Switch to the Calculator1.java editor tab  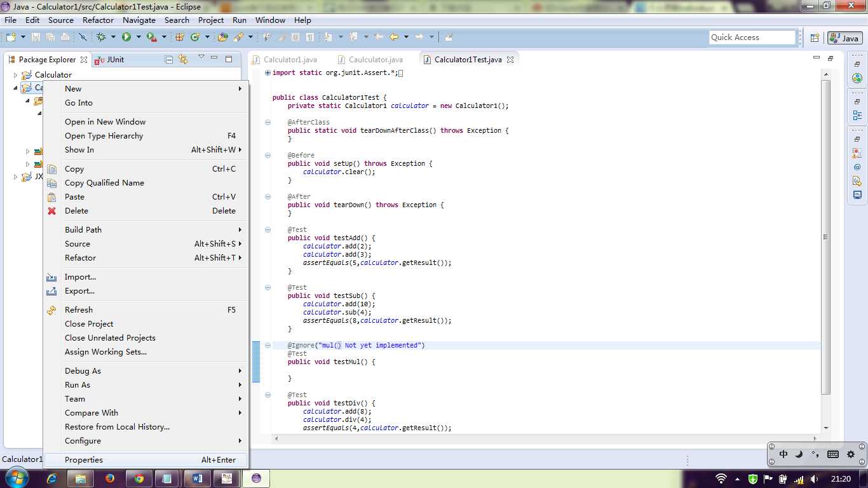pos(285,60)
